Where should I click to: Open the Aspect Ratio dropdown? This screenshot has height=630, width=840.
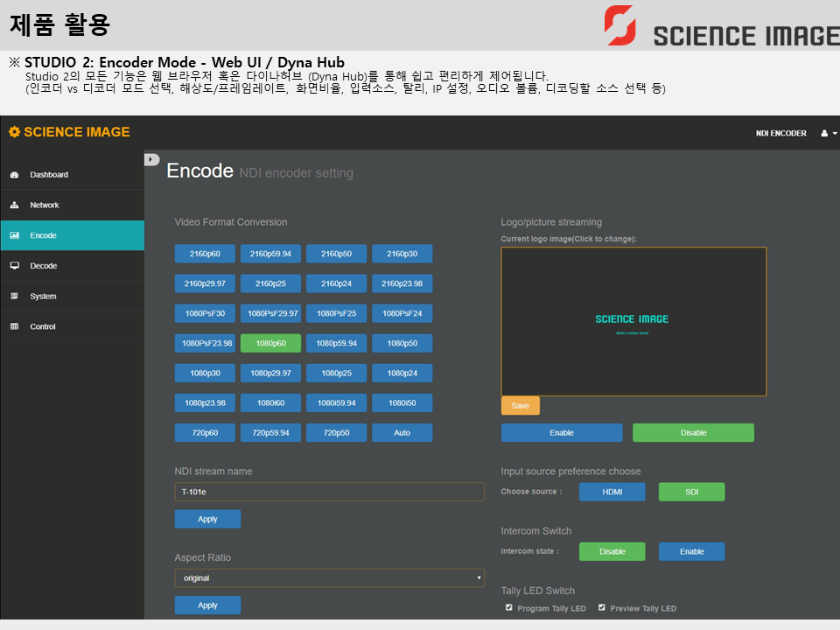[x=330, y=578]
